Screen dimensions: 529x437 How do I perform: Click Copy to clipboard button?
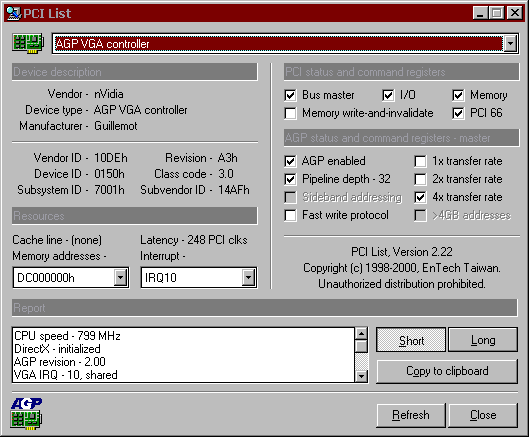pyautogui.click(x=447, y=371)
